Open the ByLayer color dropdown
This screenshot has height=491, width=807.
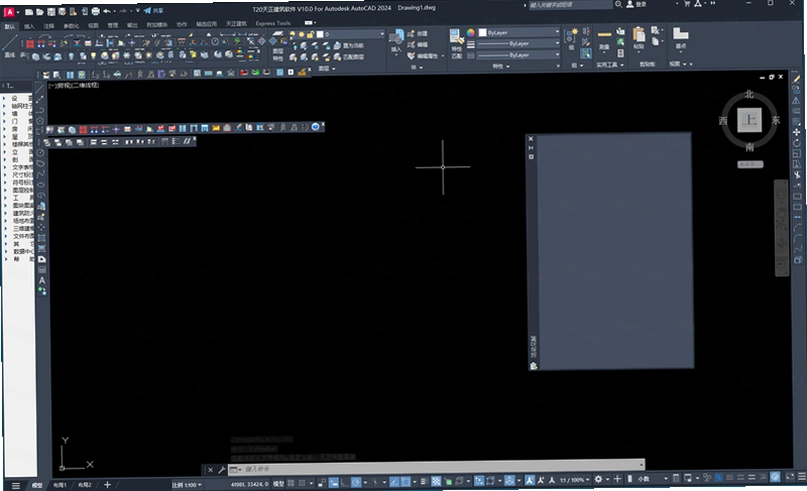point(518,32)
